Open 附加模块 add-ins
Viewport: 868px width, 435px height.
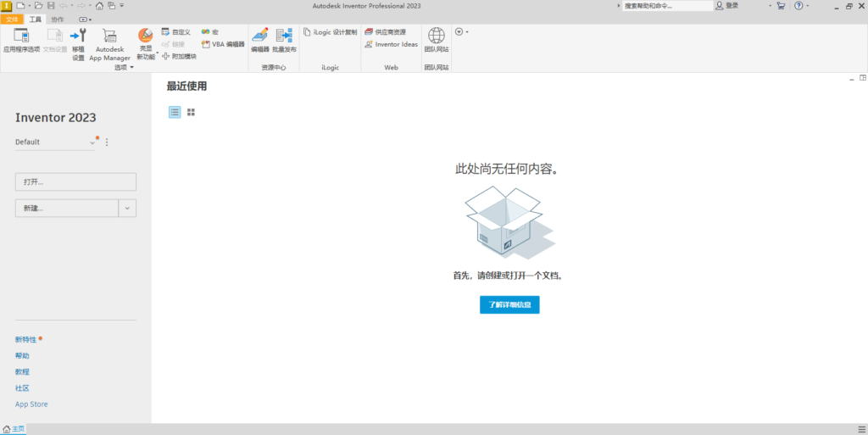click(179, 57)
